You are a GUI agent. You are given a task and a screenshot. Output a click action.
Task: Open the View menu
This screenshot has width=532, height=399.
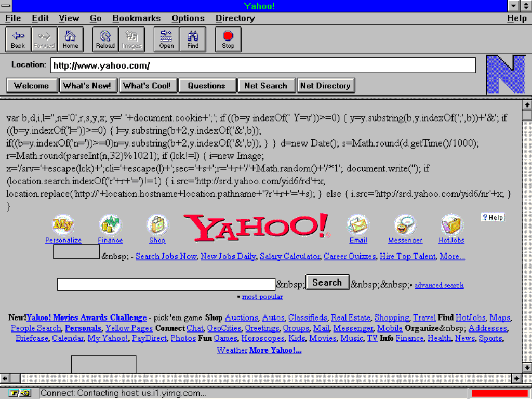69,18
